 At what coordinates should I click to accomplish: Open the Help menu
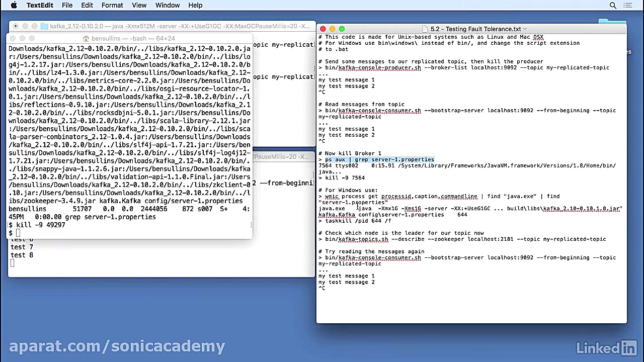point(195,5)
